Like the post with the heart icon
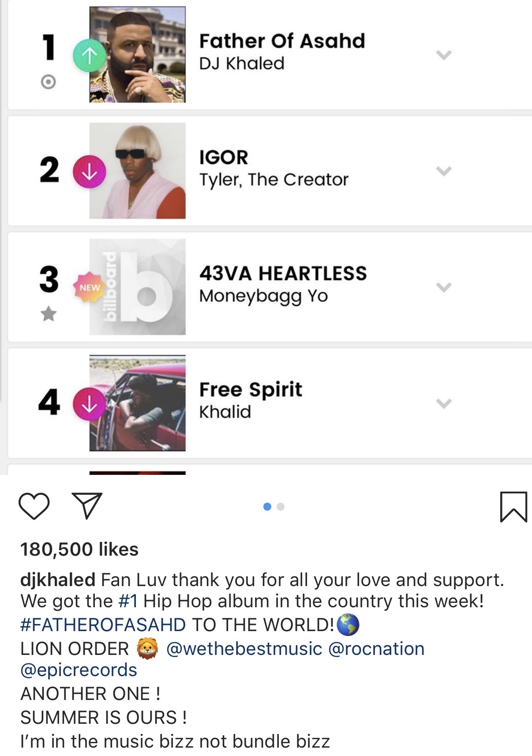 [x=34, y=506]
